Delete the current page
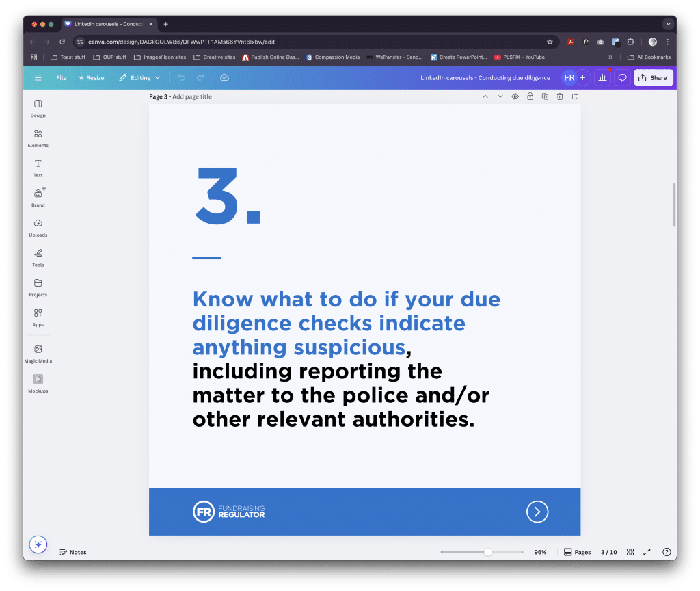 click(x=559, y=96)
